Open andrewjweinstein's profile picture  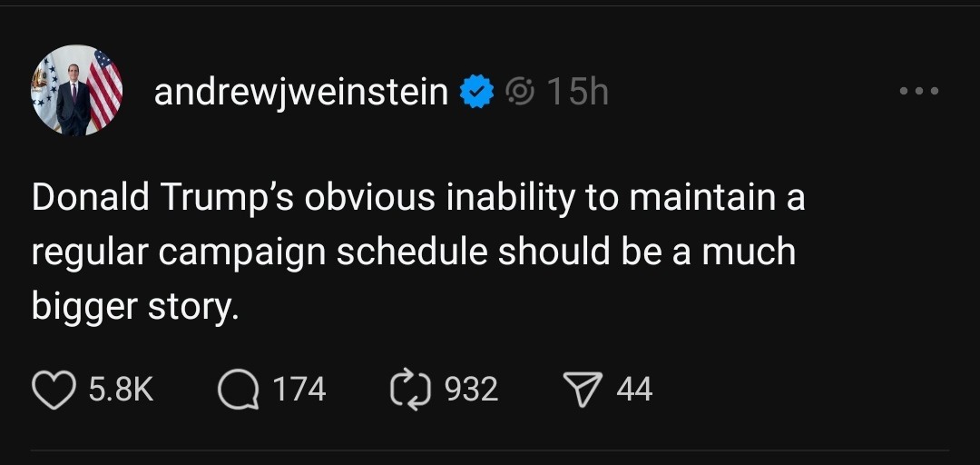(77, 91)
